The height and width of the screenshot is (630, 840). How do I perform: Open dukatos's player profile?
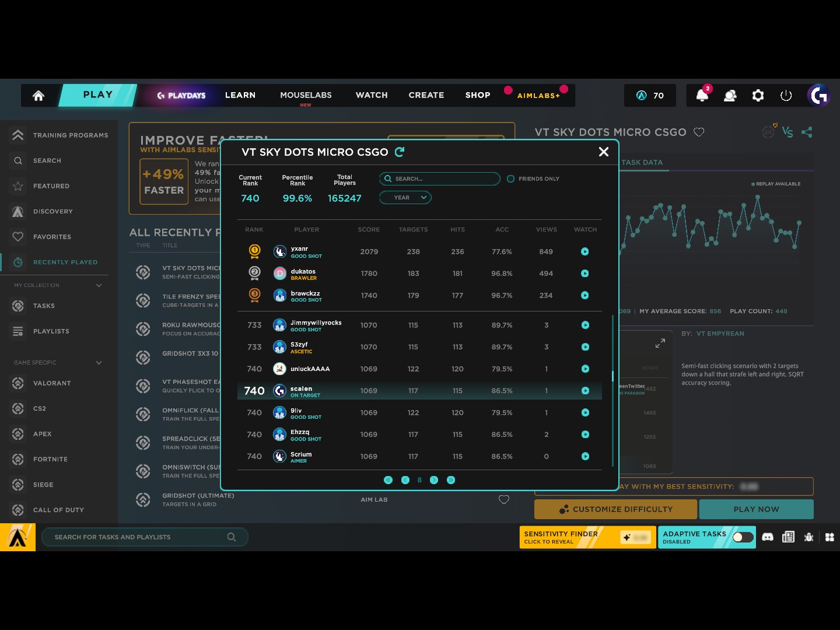pos(296,274)
